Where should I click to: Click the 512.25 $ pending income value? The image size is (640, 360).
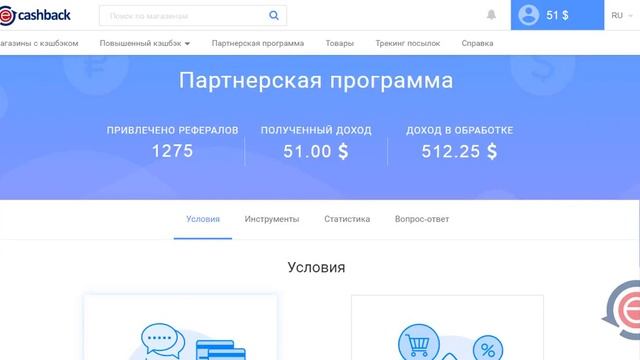[x=459, y=151]
